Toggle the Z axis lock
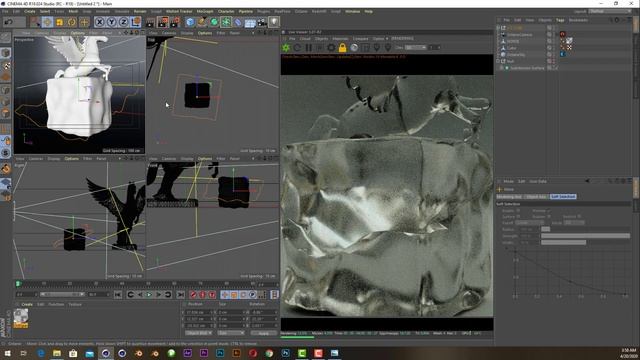Screen dimensions: 640x360 click(x=124, y=22)
